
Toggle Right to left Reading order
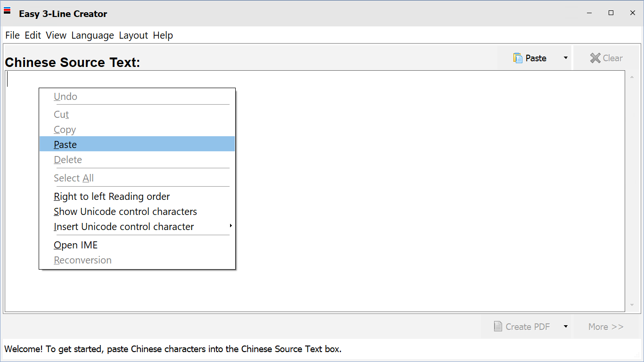tap(112, 197)
